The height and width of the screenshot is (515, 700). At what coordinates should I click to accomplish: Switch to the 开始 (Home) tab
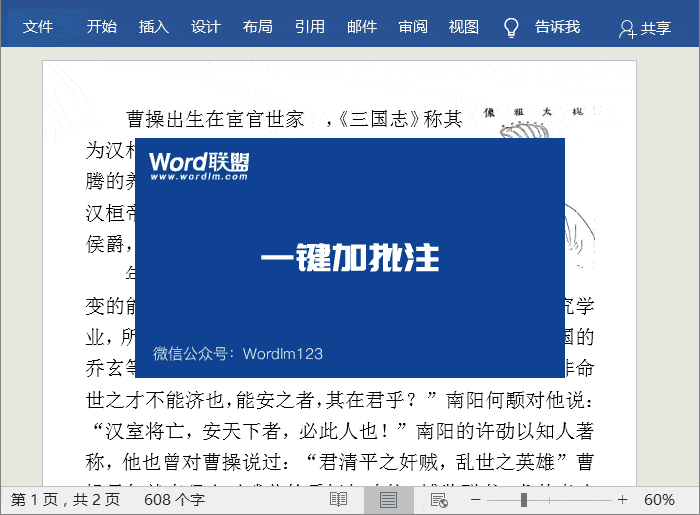(102, 27)
